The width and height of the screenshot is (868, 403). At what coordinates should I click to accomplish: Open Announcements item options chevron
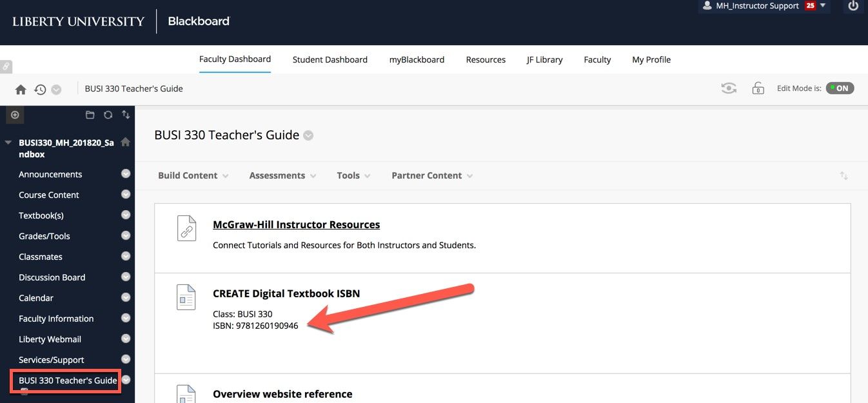coord(126,173)
